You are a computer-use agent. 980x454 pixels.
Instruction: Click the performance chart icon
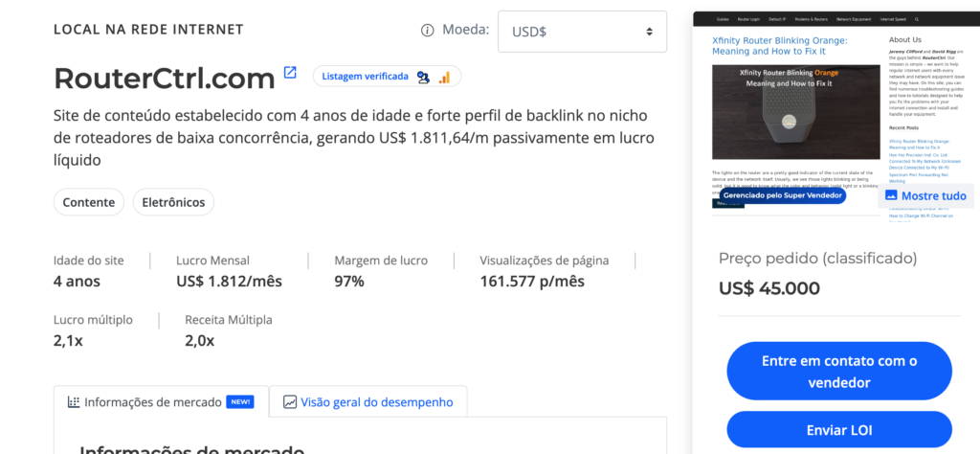pos(289,401)
